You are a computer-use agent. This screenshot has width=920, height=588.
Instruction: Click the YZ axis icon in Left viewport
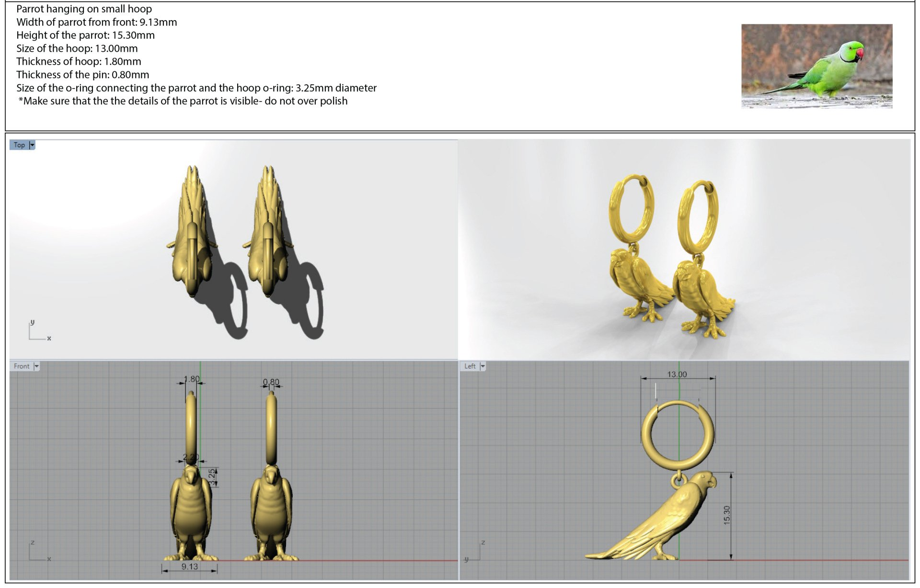point(474,552)
